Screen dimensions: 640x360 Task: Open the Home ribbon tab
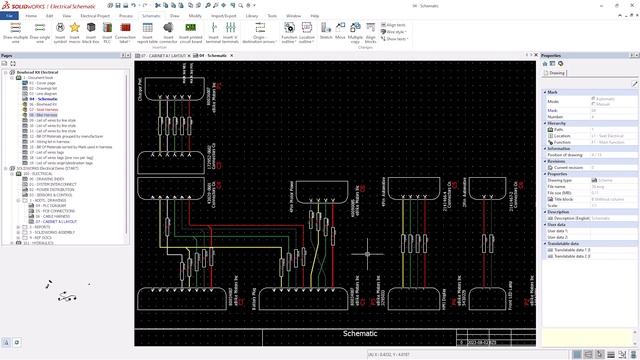31,16
